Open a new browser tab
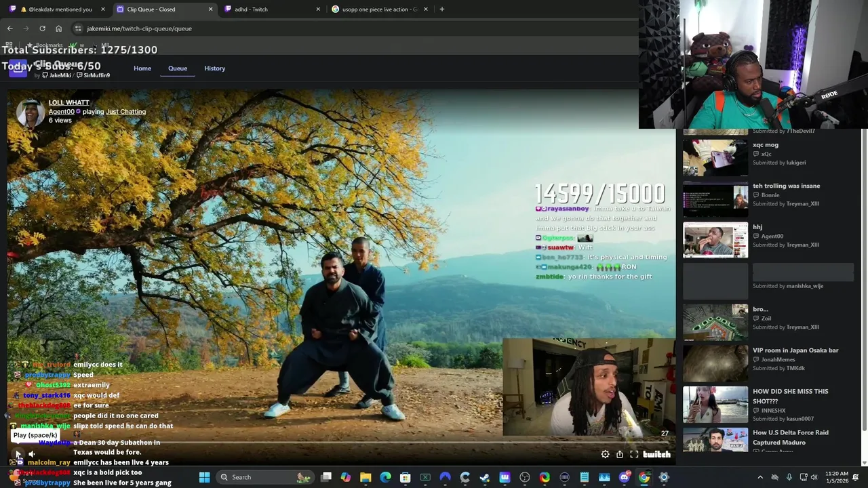The image size is (868, 488). pos(442,9)
